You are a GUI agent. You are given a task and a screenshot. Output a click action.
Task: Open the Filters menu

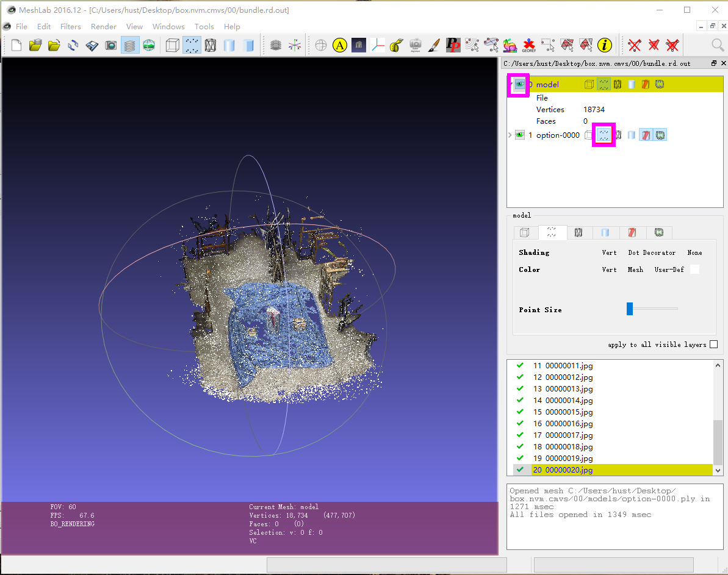(71, 26)
